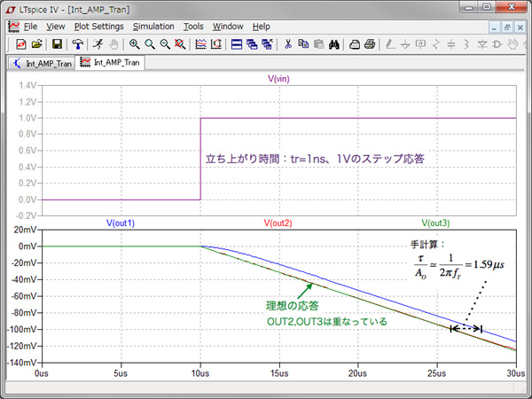Click the Zoom to Fit icon

180,43
